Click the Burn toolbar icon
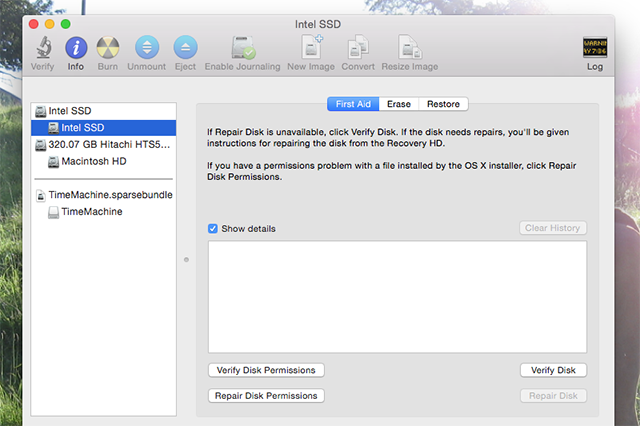This screenshot has height=426, width=640. [x=108, y=47]
